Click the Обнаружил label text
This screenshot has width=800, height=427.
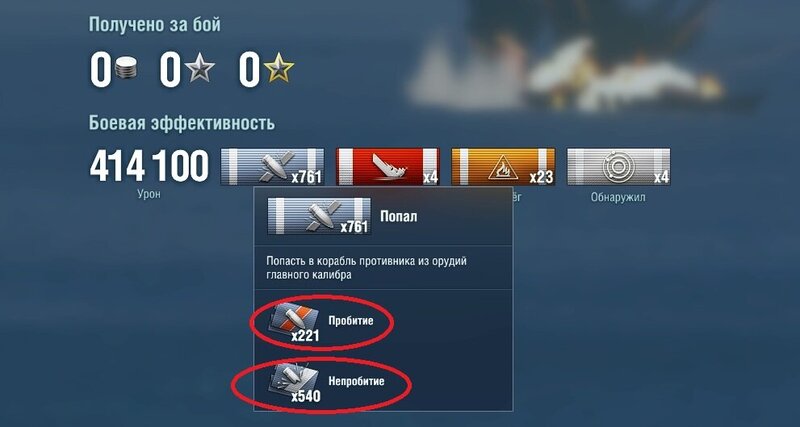click(x=618, y=197)
